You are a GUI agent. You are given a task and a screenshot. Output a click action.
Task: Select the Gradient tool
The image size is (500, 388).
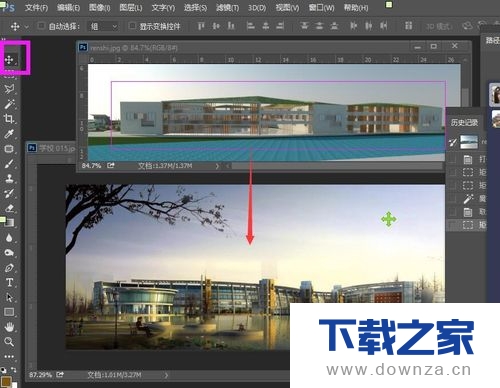(x=9, y=223)
